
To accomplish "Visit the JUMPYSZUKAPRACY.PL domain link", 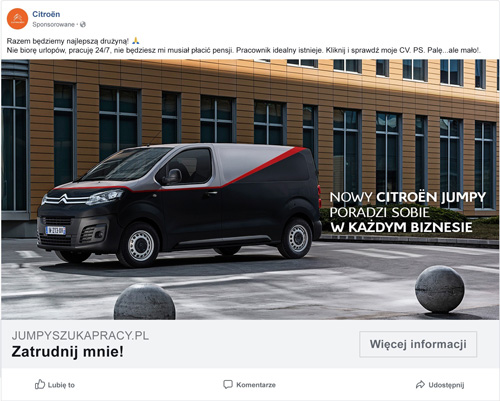I will click(x=80, y=336).
